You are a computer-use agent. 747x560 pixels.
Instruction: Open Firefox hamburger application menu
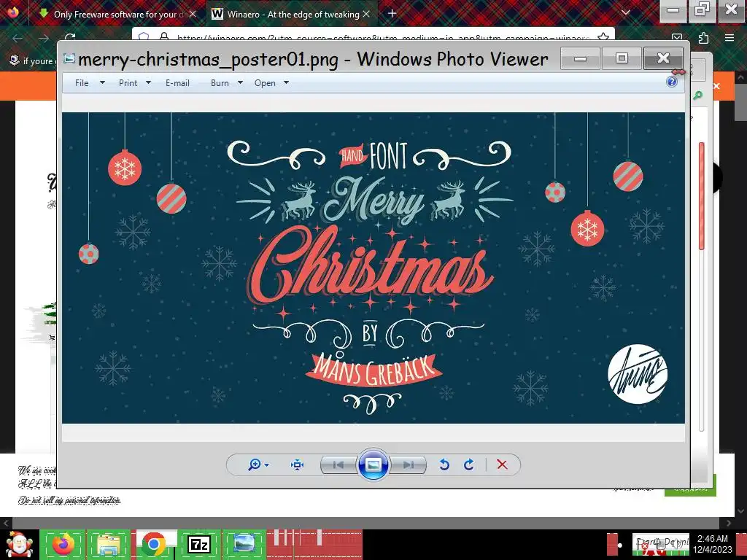pos(729,38)
